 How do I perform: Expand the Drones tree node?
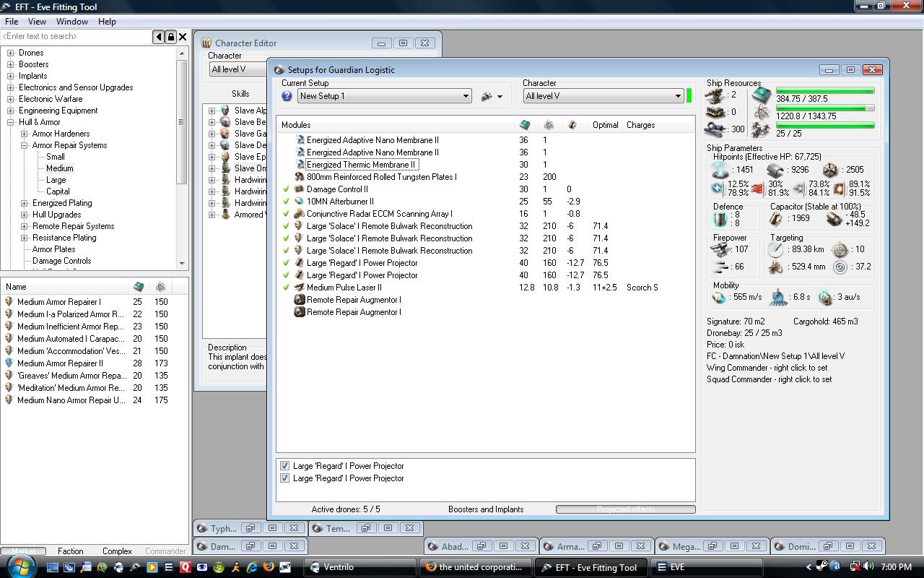click(11, 53)
